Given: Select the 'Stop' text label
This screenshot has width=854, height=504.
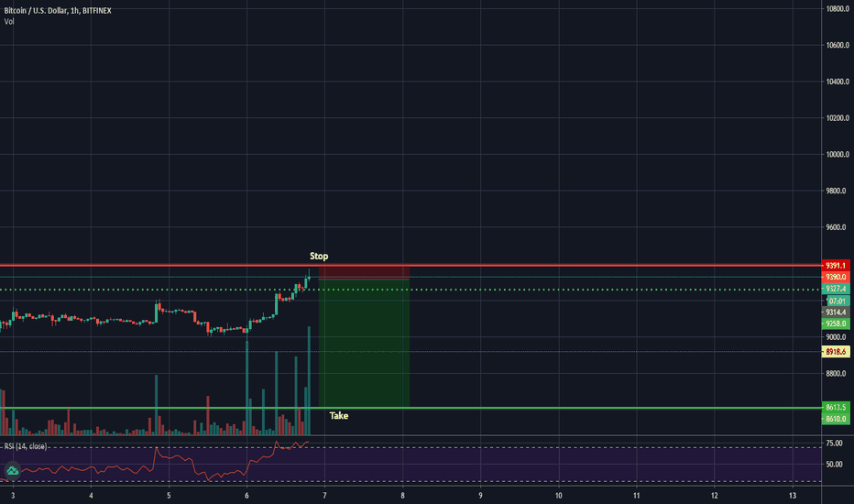Looking at the screenshot, I should [319, 256].
